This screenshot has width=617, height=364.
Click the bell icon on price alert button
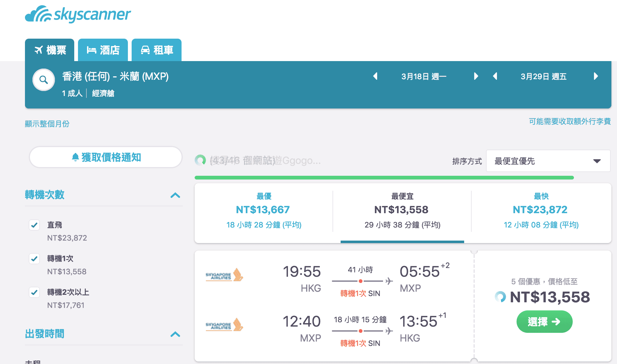click(76, 157)
